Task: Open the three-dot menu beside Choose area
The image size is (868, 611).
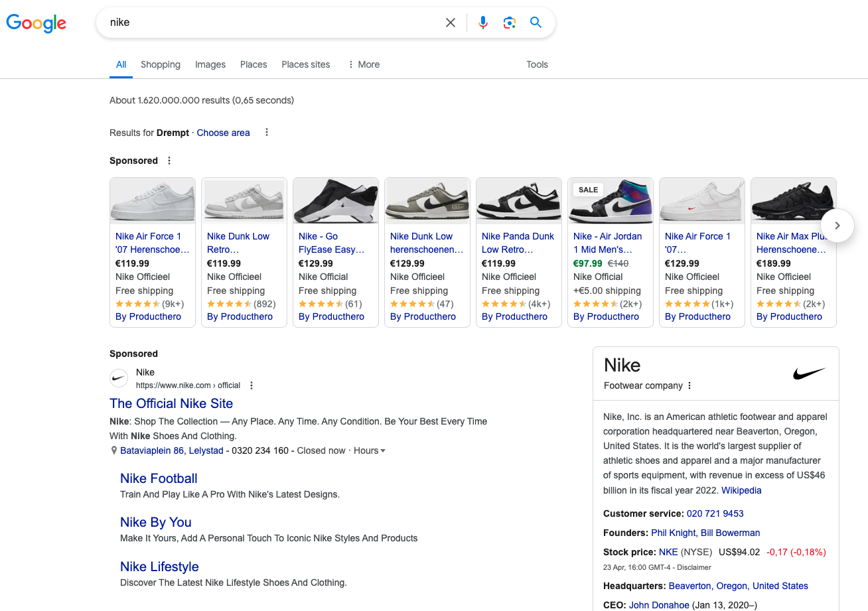Action: click(267, 133)
